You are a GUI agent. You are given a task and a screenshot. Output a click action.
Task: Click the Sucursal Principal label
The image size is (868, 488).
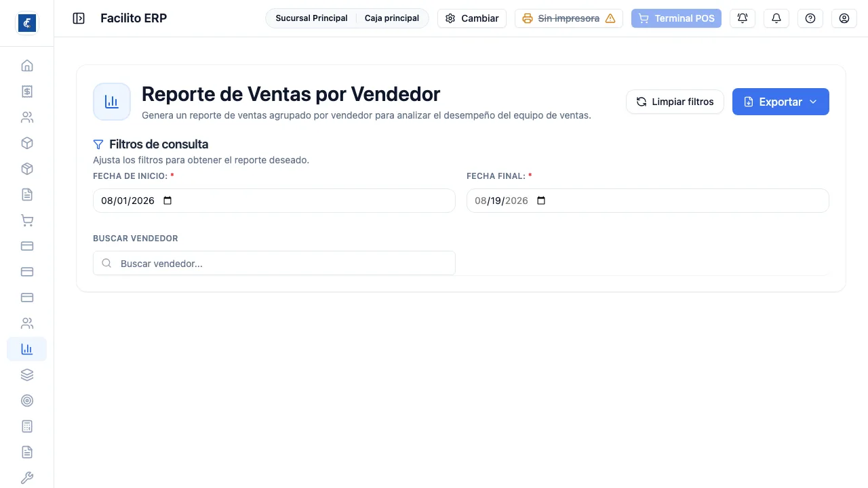click(x=311, y=18)
